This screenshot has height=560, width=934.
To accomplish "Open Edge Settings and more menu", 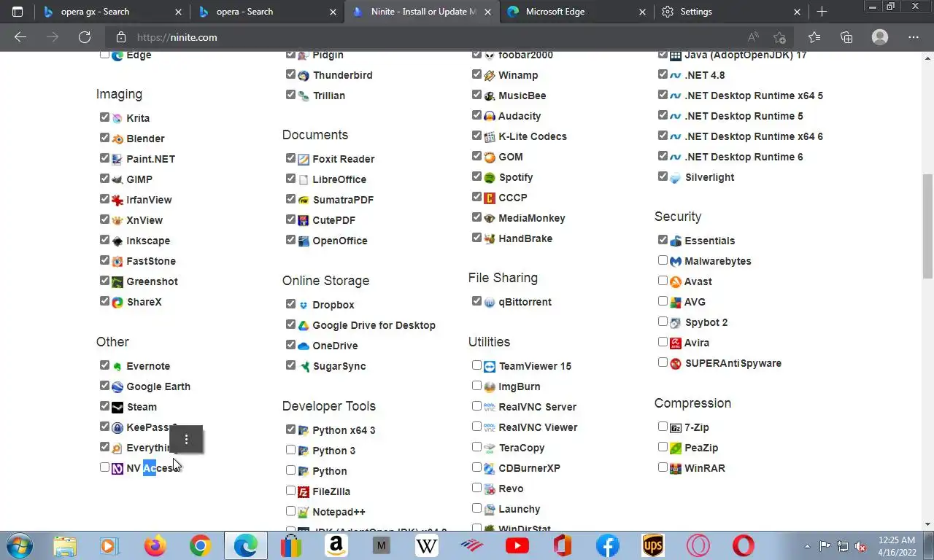I will point(914,37).
